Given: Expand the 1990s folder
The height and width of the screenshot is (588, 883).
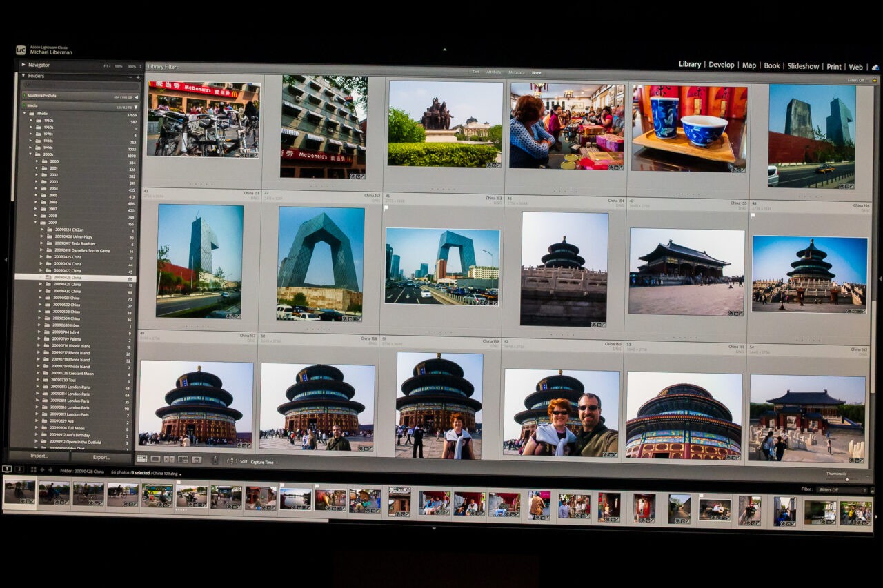Looking at the screenshot, I should click(x=31, y=148).
